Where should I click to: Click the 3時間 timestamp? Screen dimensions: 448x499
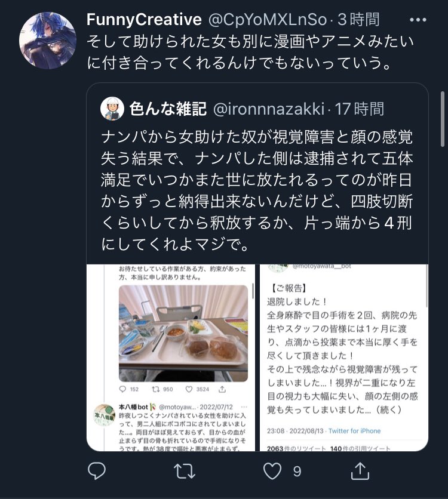tap(358, 20)
